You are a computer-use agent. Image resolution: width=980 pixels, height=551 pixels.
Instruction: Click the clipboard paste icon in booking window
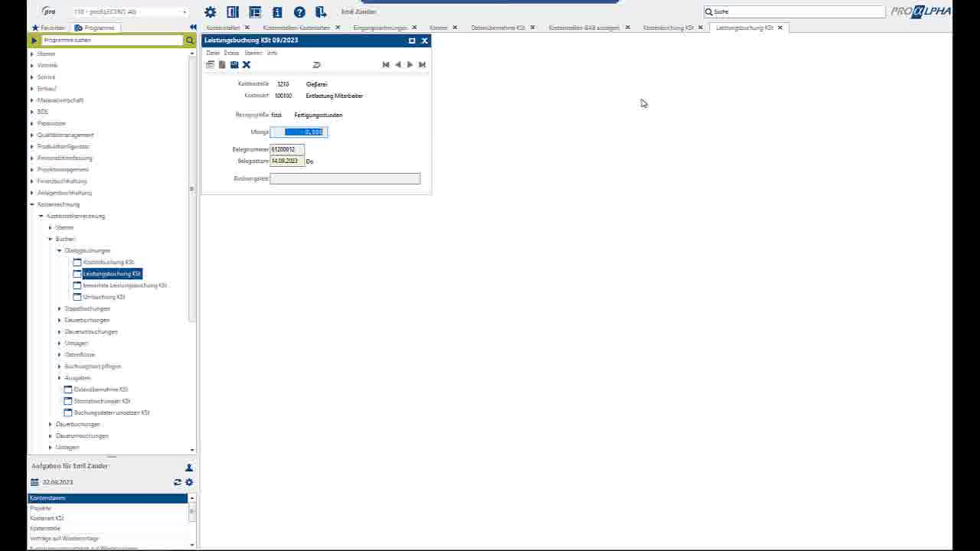click(222, 65)
